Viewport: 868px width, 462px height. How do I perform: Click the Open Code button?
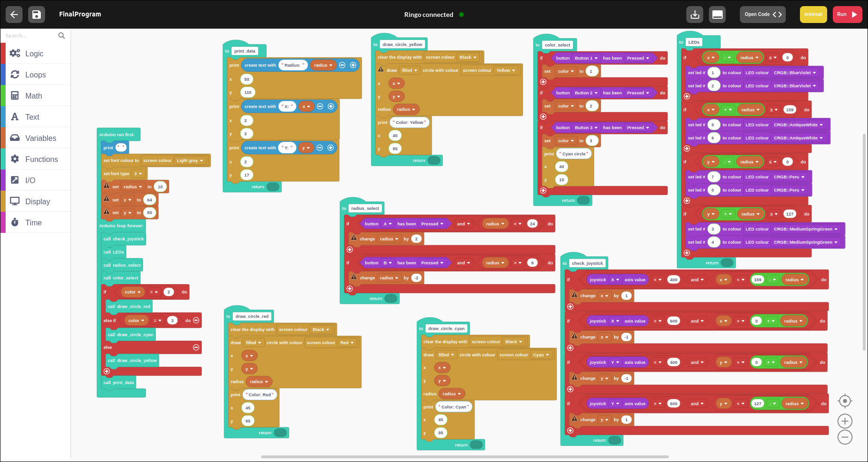[x=763, y=15]
